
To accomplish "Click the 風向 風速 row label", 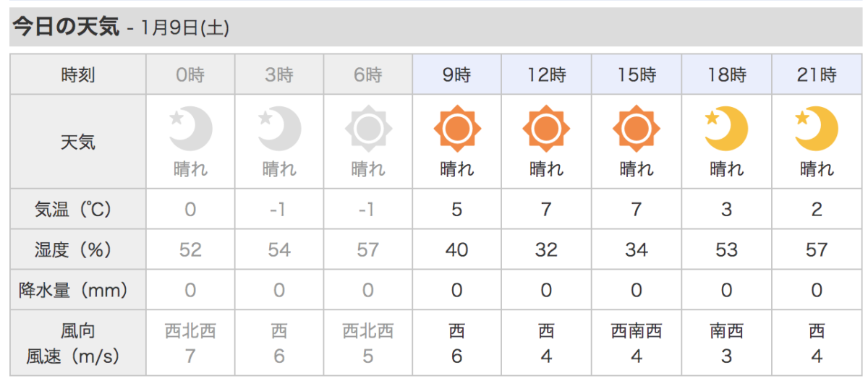I will tap(77, 343).
